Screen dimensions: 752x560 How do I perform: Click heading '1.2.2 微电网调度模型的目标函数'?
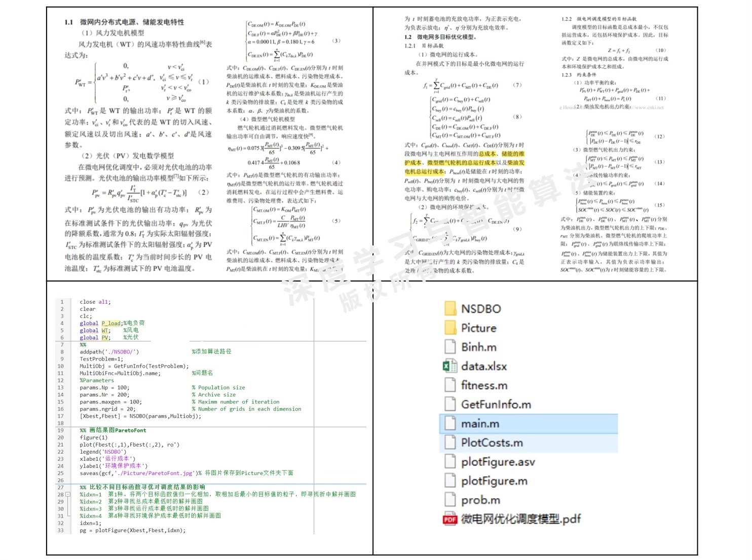coord(599,19)
